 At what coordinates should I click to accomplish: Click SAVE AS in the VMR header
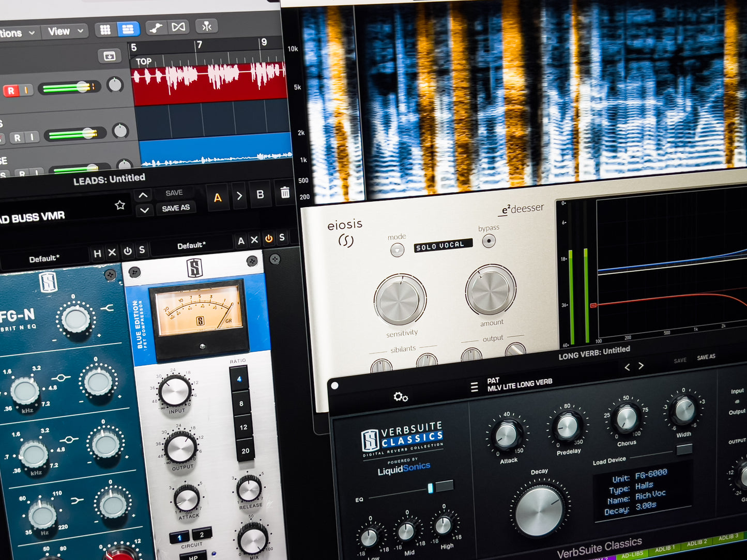(176, 208)
